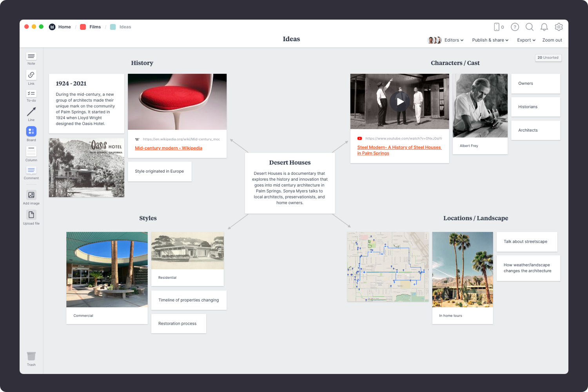Go to Films in breadcrumb
588x392 pixels.
[x=95, y=27]
